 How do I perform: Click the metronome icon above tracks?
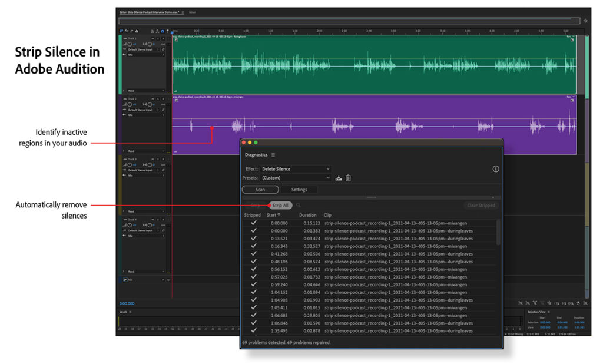tap(153, 32)
